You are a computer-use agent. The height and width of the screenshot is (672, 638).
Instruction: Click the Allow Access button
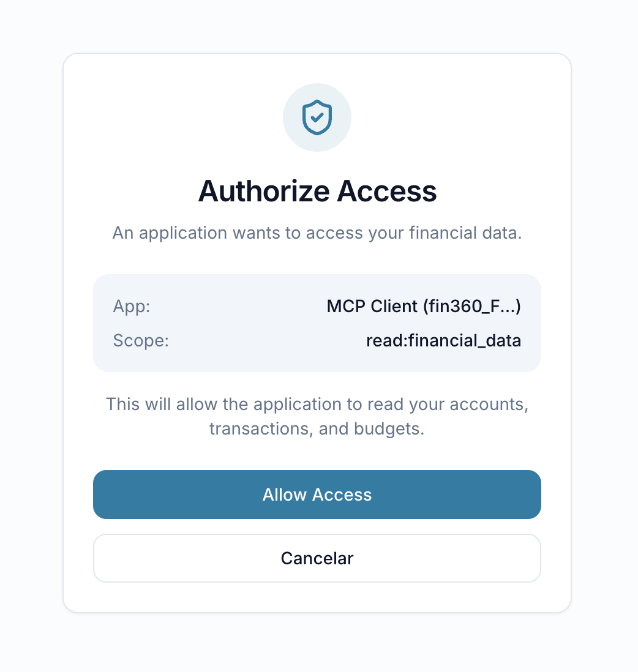coord(317,495)
